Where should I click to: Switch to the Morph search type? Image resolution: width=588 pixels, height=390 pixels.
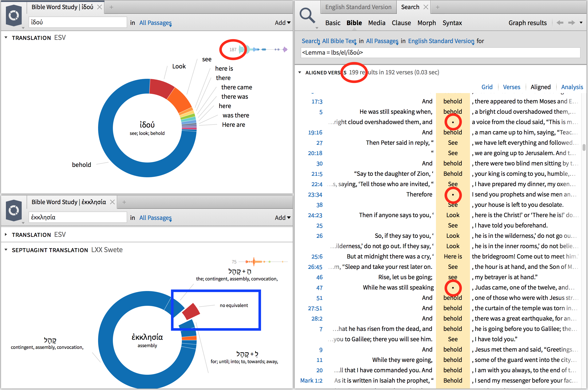[x=426, y=23]
